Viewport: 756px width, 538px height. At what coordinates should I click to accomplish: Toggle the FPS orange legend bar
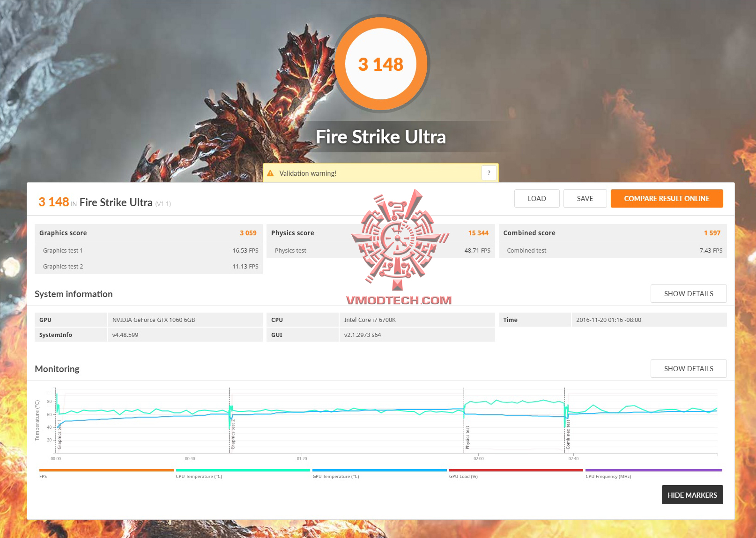(106, 470)
